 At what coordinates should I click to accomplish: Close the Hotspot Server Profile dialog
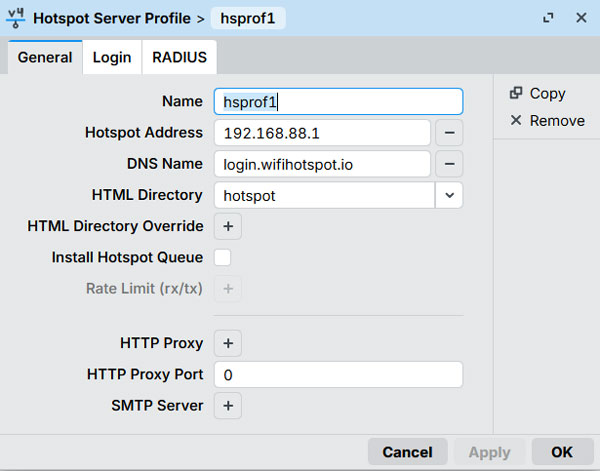(x=581, y=18)
